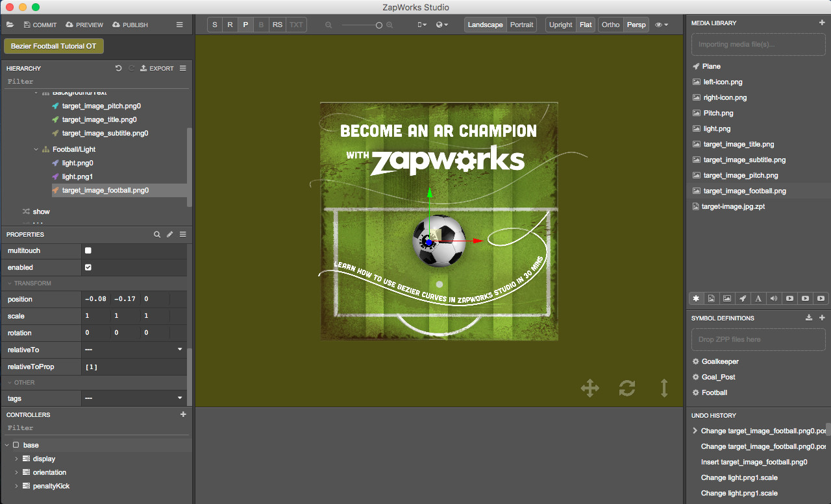Disable the enabled checkbox in Properties
Image resolution: width=831 pixels, height=504 pixels.
tap(88, 267)
